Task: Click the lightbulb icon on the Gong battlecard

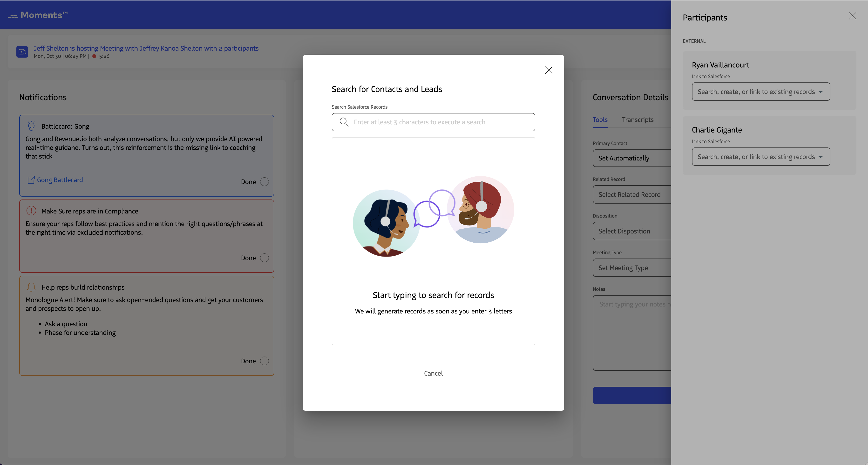Action: pyautogui.click(x=31, y=126)
